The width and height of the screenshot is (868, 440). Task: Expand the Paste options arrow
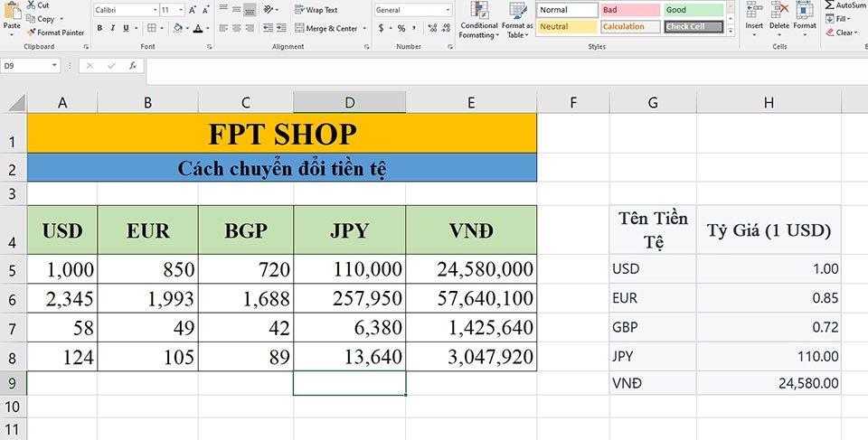point(12,35)
